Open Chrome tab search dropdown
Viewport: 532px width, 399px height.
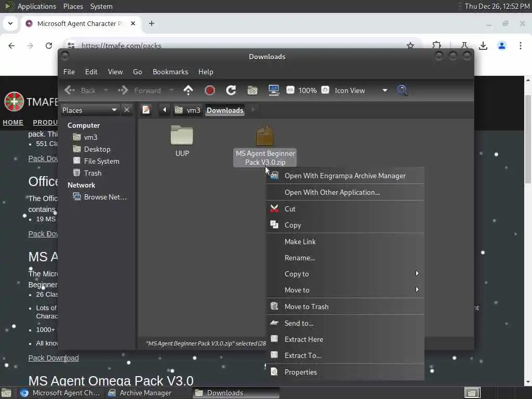tap(10, 23)
